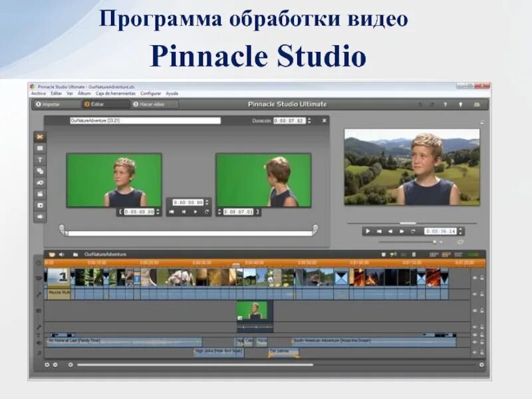
Task: Select the scissors Clip Properties tool
Action: (x=40, y=137)
